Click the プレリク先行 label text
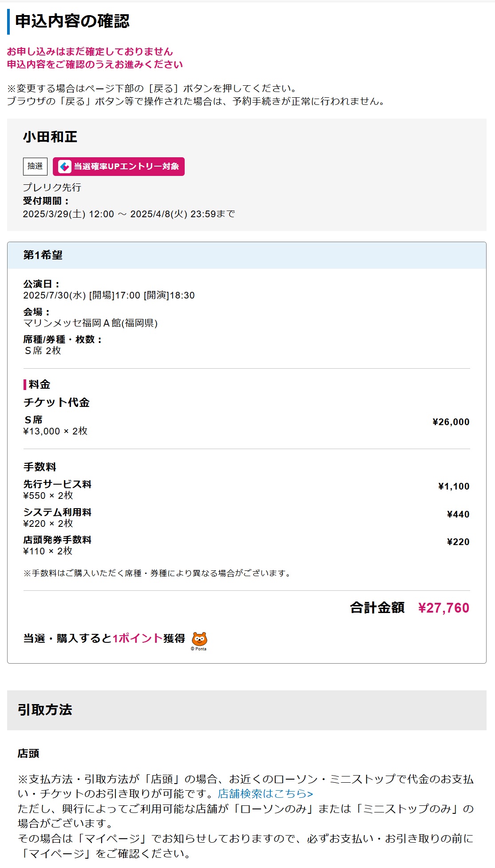 coord(52,187)
